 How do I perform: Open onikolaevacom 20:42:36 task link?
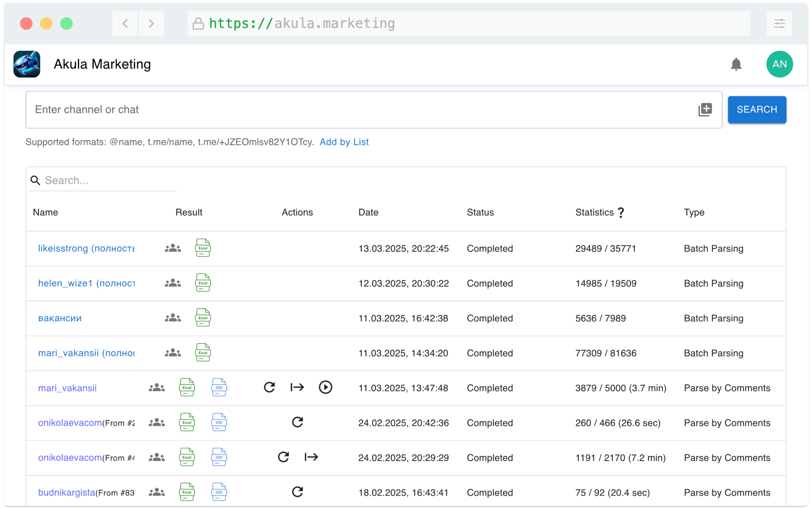70,423
